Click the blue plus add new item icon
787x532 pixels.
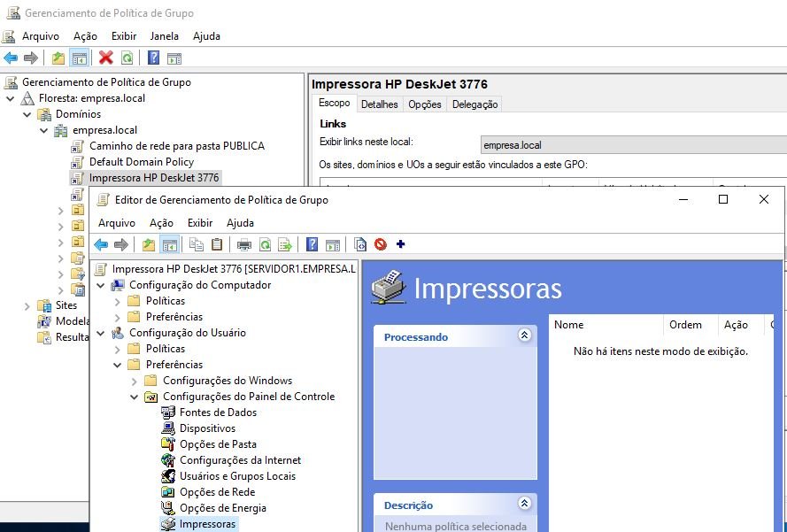pyautogui.click(x=400, y=244)
